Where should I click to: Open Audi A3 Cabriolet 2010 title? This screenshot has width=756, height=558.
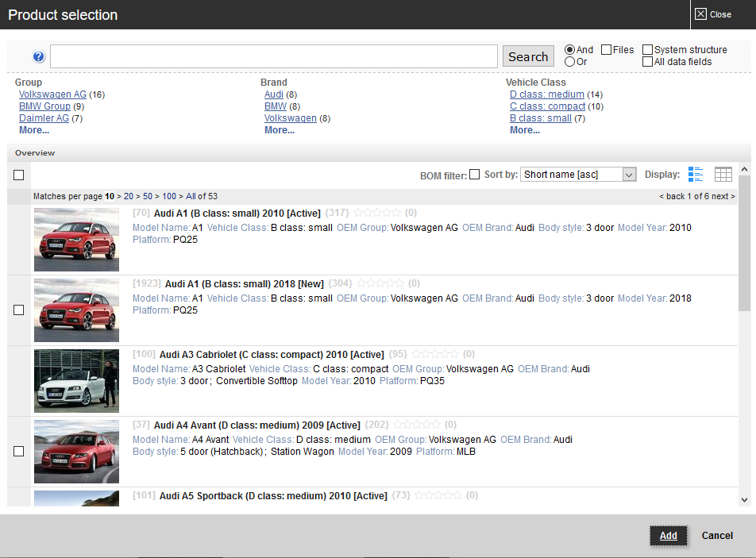coord(272,355)
